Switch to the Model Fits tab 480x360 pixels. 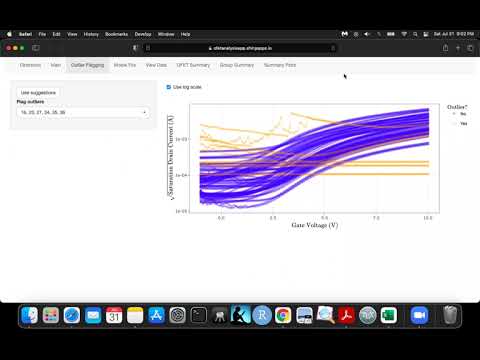pos(125,65)
